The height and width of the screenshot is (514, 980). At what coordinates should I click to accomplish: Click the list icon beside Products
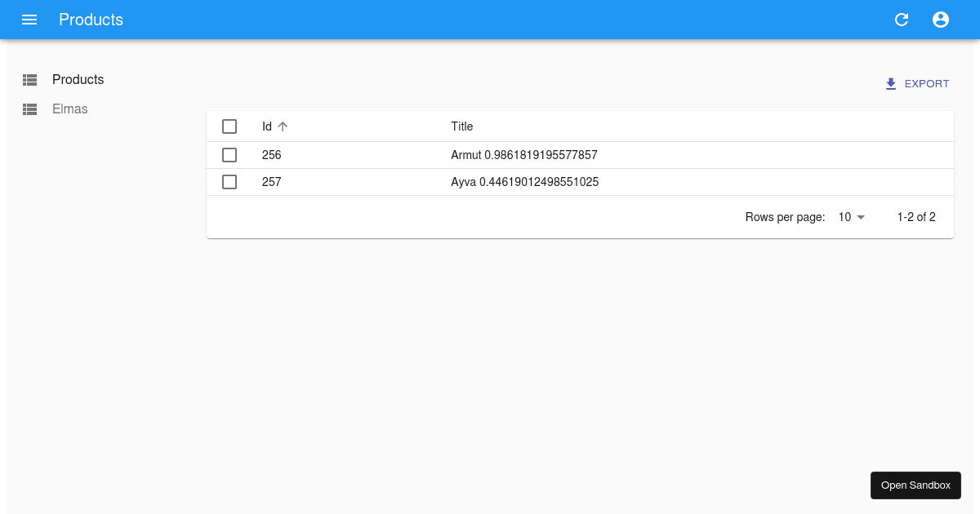point(29,79)
